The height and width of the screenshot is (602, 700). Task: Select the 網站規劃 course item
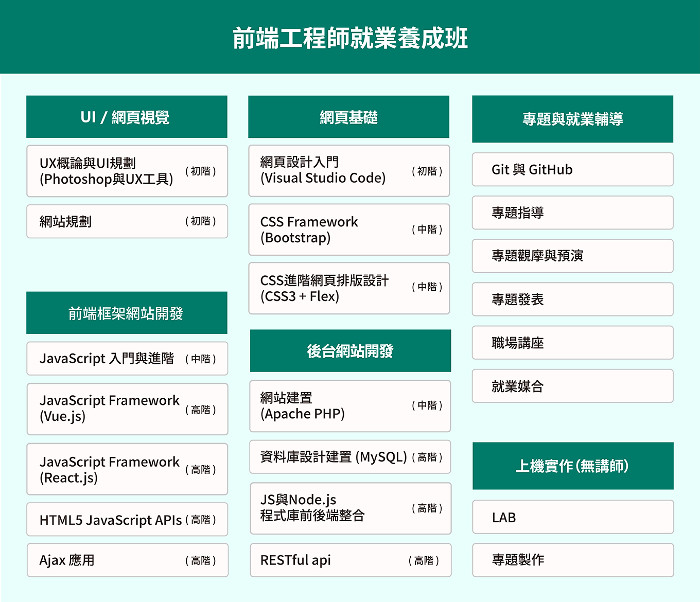pyautogui.click(x=127, y=221)
